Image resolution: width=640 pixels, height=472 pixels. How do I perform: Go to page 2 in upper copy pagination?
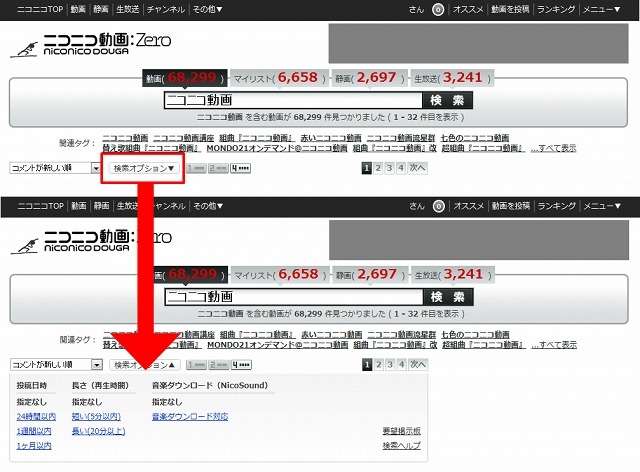pyautogui.click(x=378, y=168)
